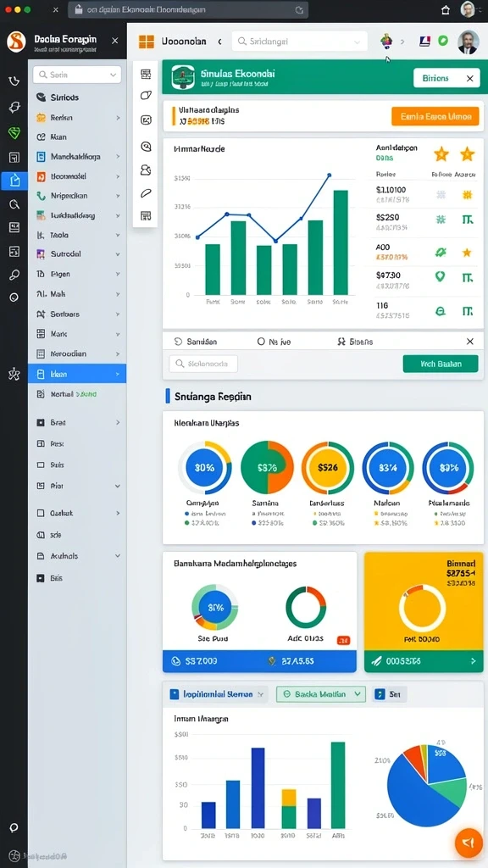Toggle the 'Backa Madan' green checkbox chip

tap(321, 693)
